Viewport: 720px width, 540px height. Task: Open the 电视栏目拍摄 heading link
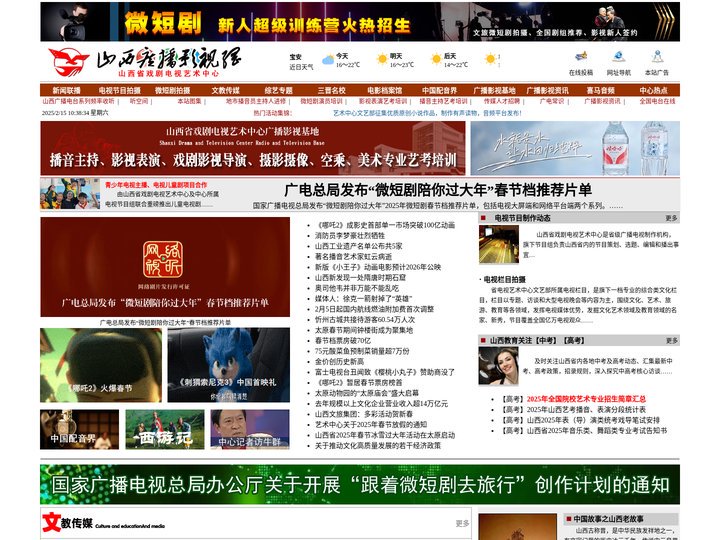[x=505, y=280]
